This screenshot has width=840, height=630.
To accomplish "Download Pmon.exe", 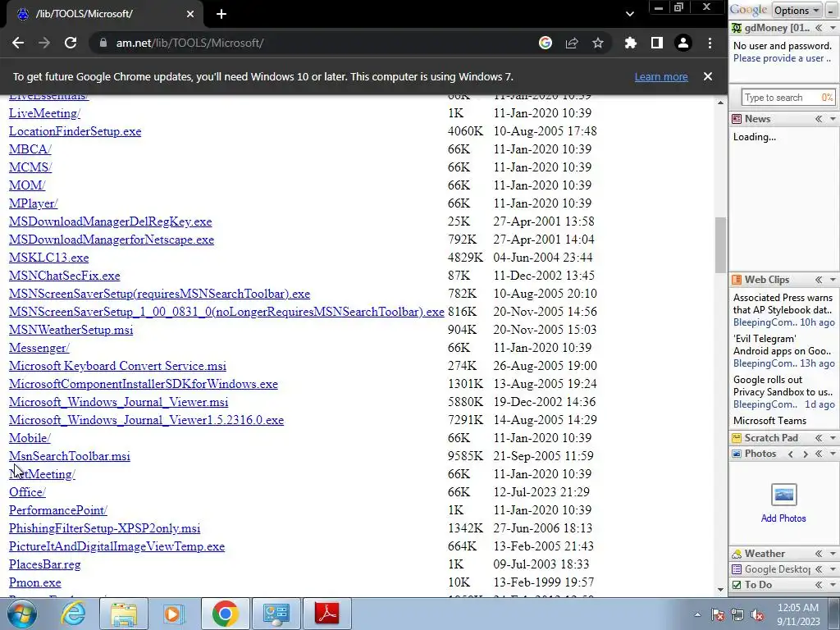I will click(34, 582).
